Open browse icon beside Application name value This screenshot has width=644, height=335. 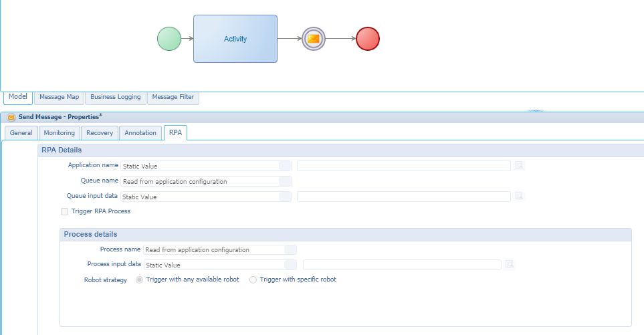tap(518, 166)
